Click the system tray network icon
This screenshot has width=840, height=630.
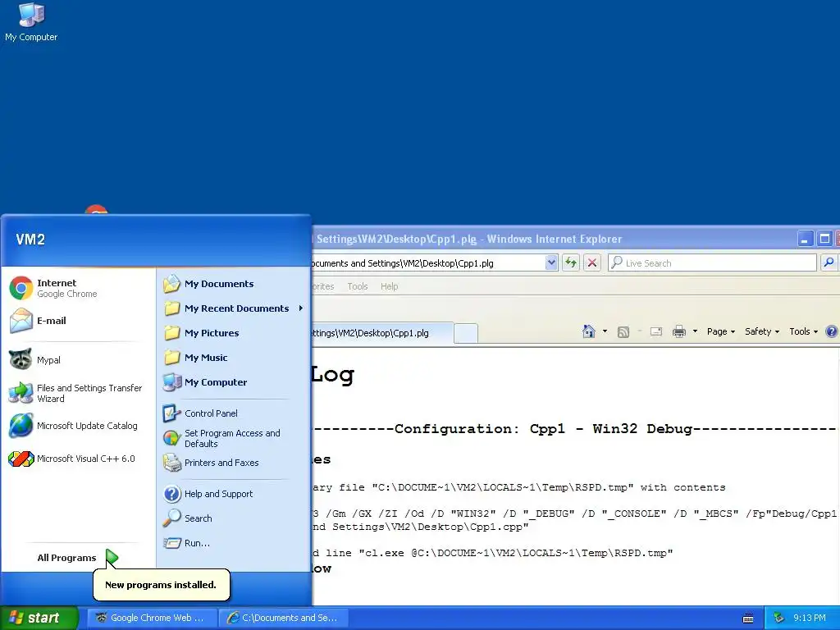778,619
